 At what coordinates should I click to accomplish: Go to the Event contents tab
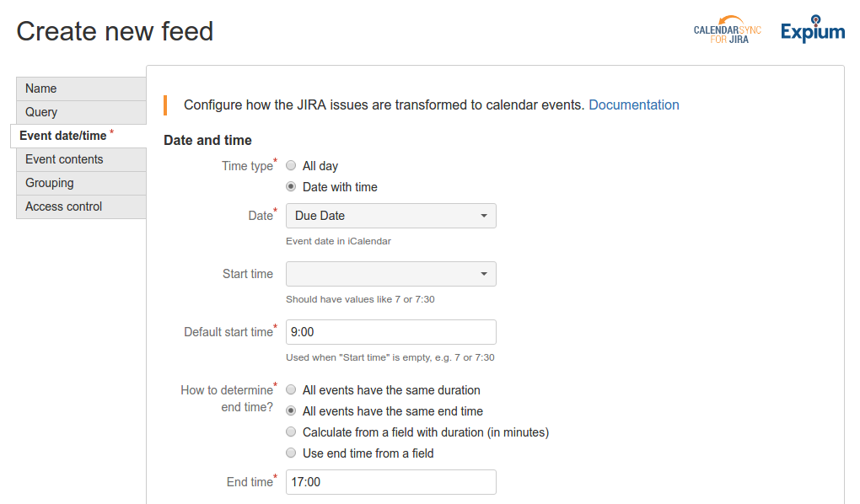(x=81, y=159)
